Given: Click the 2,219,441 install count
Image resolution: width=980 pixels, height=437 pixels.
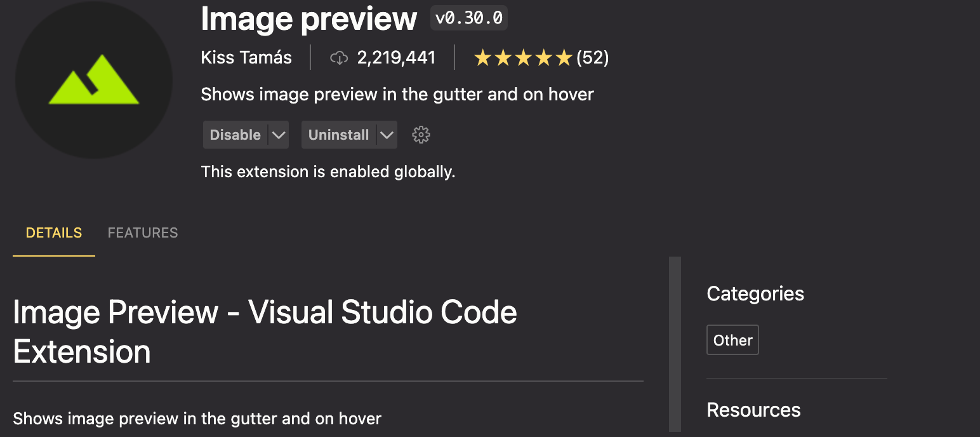Looking at the screenshot, I should tap(396, 58).
